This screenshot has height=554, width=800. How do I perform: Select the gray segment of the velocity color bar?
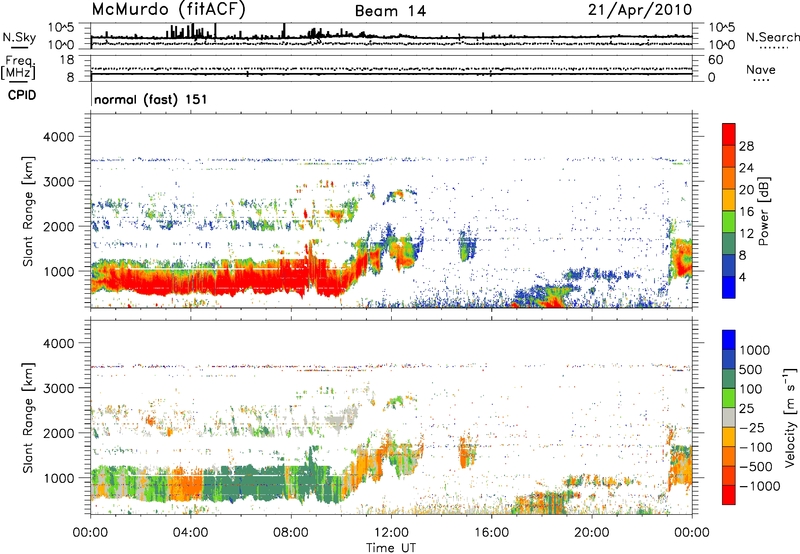click(729, 417)
